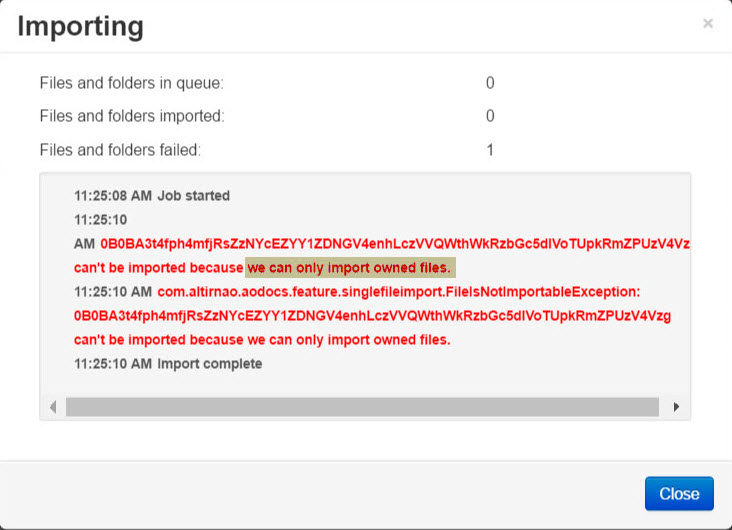
Task: Click the queue count value 0
Action: (x=490, y=83)
